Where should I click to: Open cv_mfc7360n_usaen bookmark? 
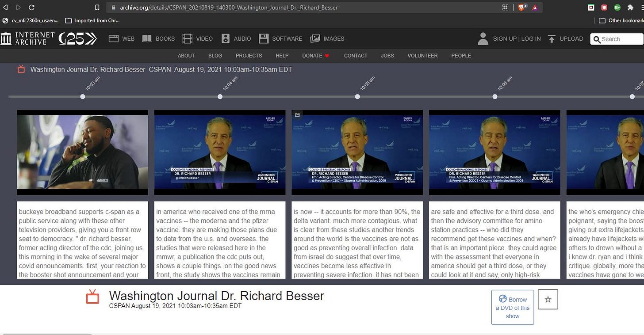point(31,20)
